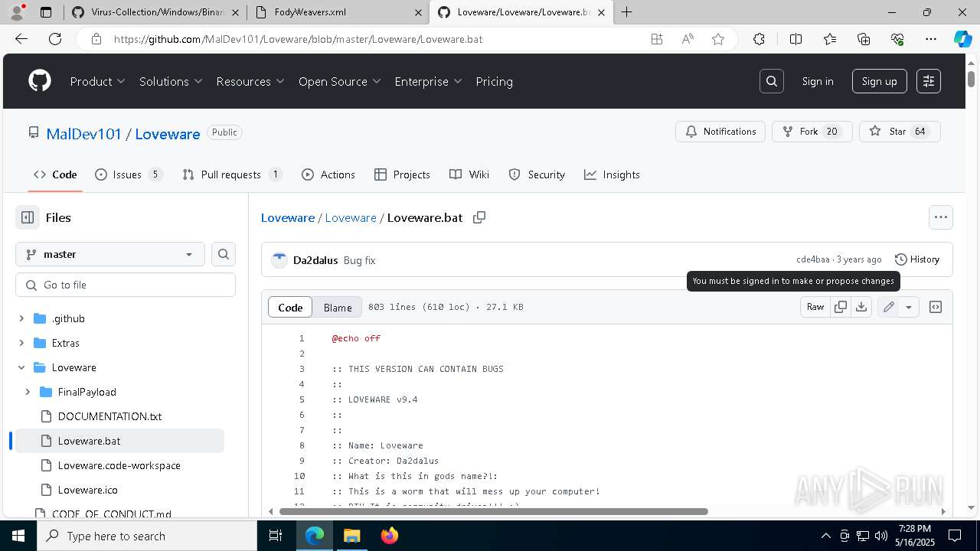Click the Go to file input
The width and height of the screenshot is (980, 551).
coord(126,285)
